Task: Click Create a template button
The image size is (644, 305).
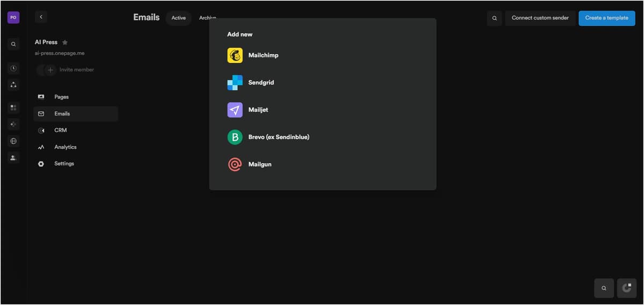Action: coord(607,18)
